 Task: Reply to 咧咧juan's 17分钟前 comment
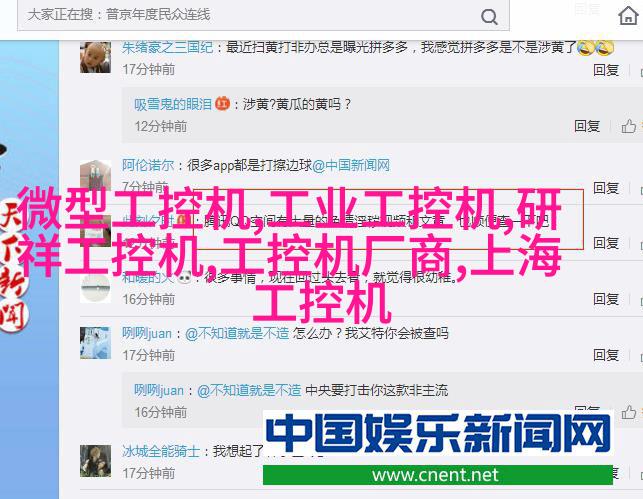(x=606, y=355)
